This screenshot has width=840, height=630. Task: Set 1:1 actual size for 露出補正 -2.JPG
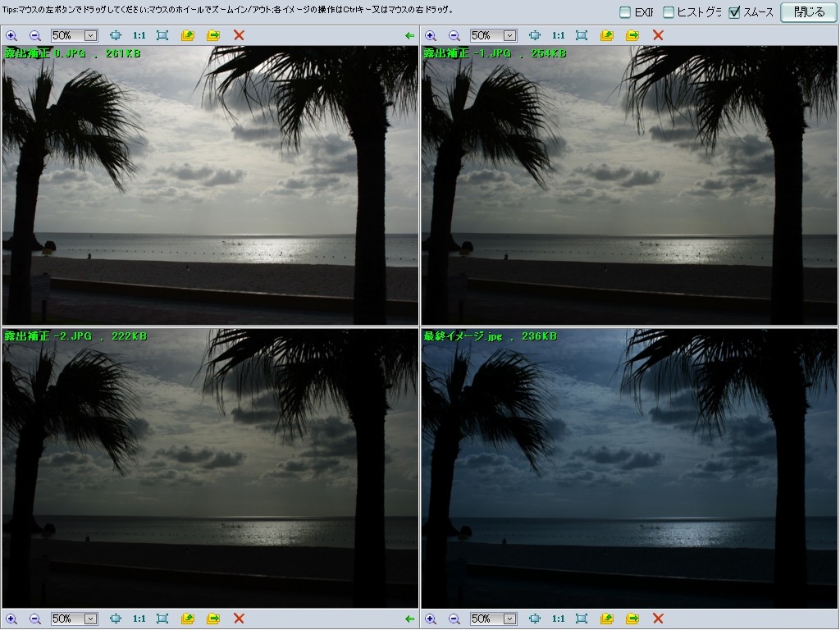139,619
